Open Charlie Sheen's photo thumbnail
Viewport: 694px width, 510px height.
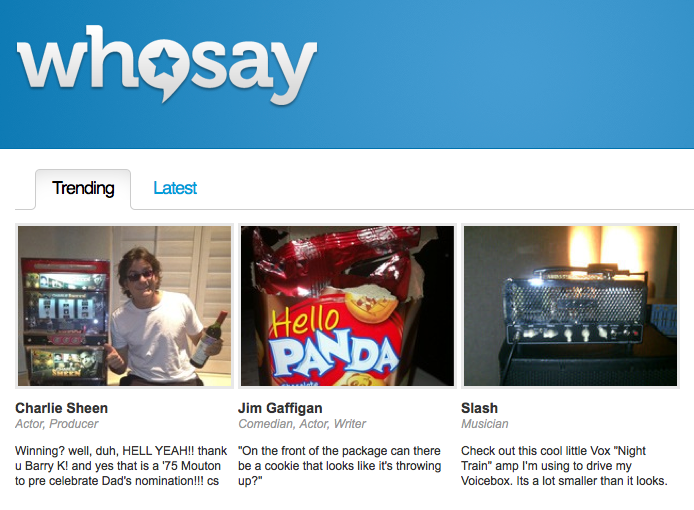(x=124, y=306)
